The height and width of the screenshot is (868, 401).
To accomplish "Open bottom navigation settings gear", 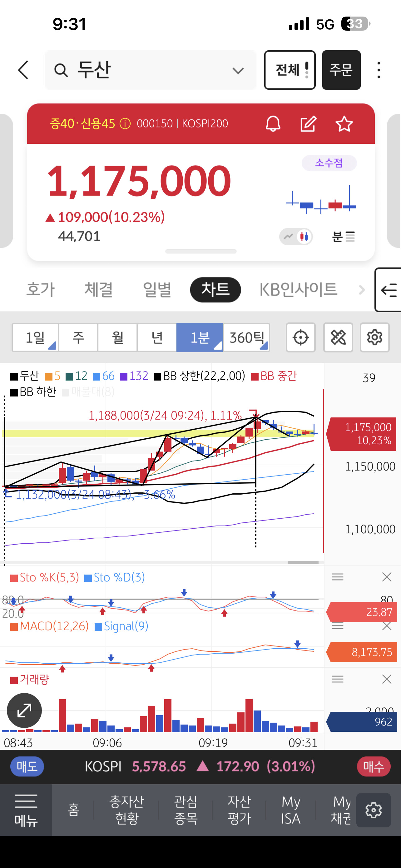I will coord(374,810).
